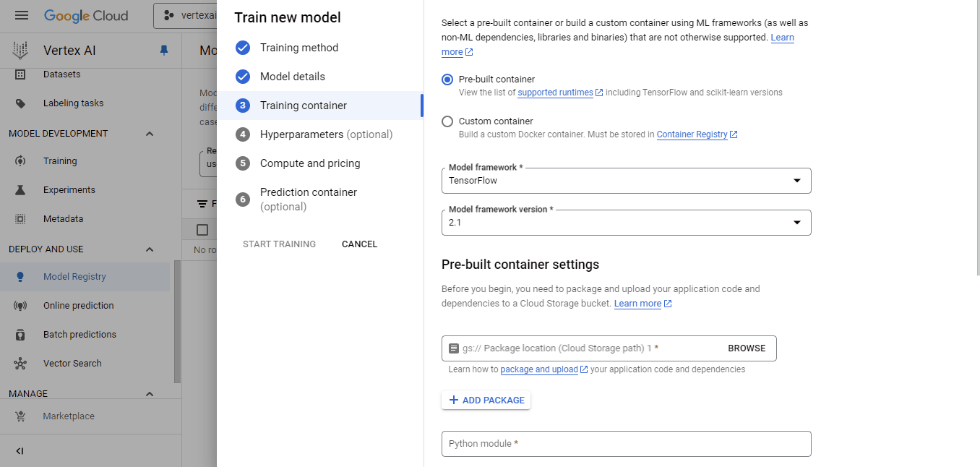This screenshot has height=467, width=980.
Task: Open the vertexai project selector
Action: (x=186, y=15)
